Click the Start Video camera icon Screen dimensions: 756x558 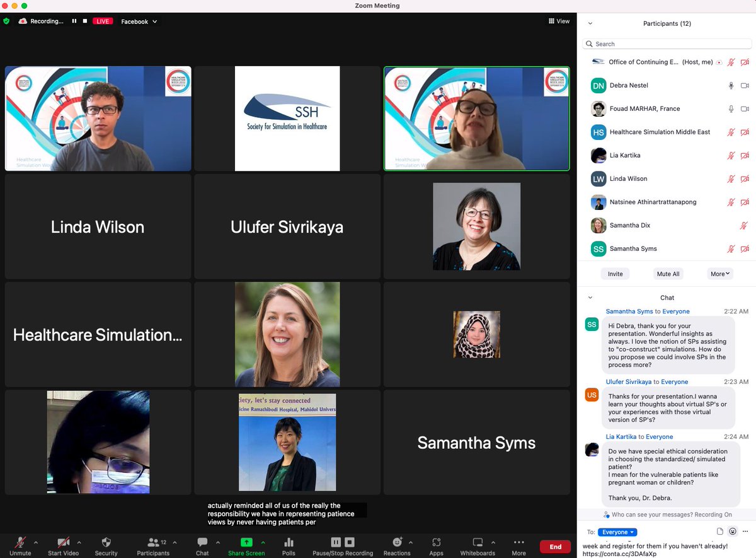click(x=63, y=542)
